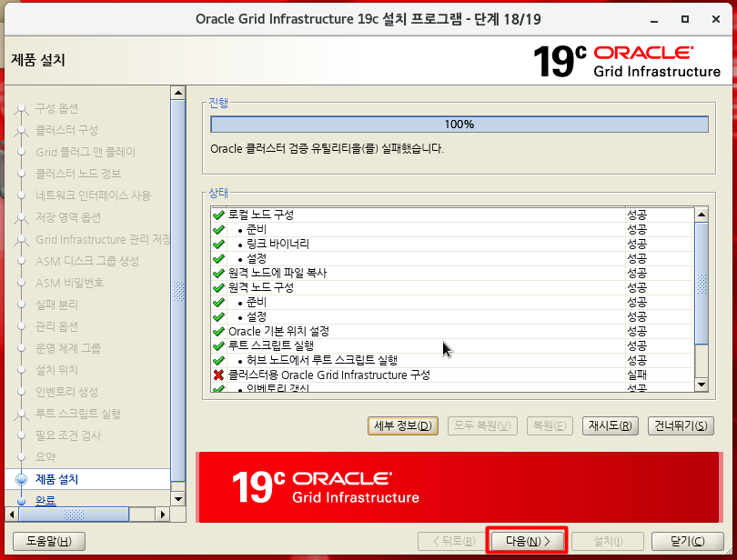Click 19c Oracle Grid Infrastructure red banner

point(459,487)
